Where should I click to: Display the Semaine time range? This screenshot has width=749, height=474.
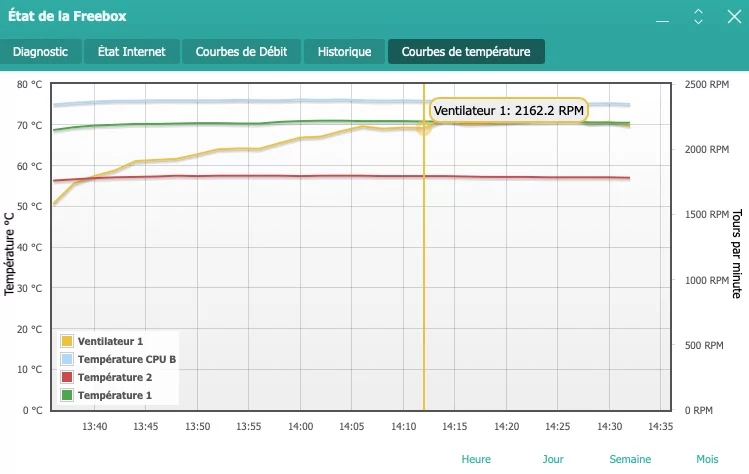(630, 459)
